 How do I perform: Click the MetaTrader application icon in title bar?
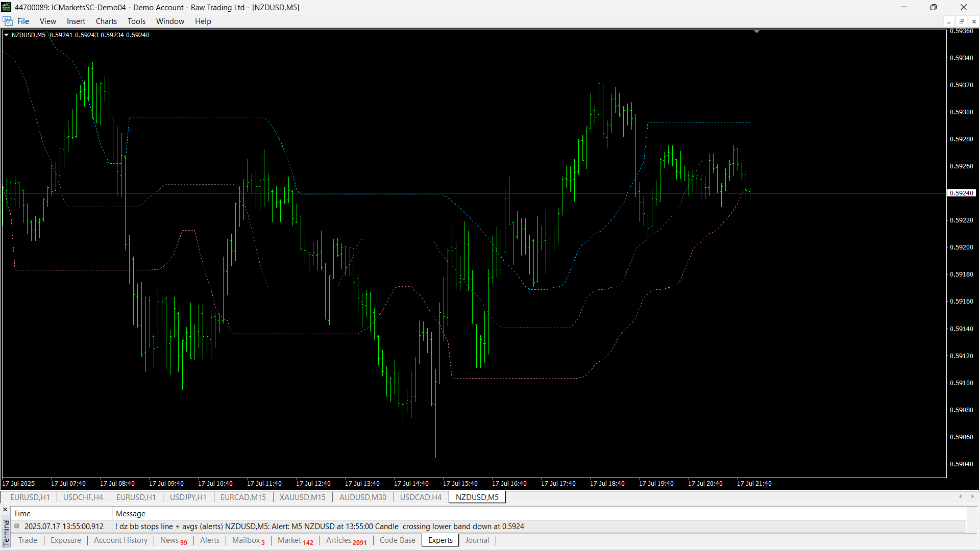[6, 7]
